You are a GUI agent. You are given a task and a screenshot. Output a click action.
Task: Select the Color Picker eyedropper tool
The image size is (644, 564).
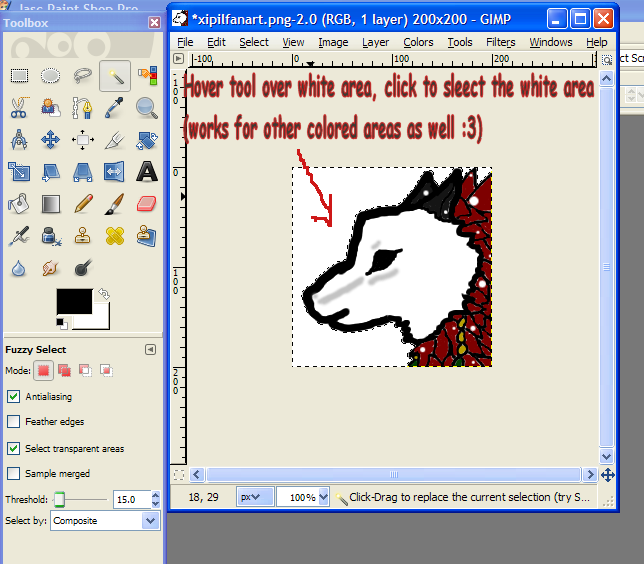pyautogui.click(x=115, y=108)
